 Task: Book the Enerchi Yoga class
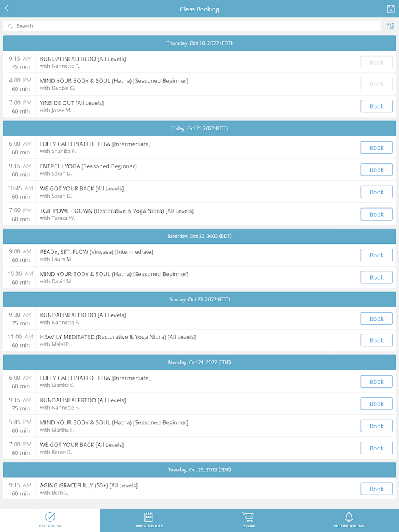click(376, 170)
